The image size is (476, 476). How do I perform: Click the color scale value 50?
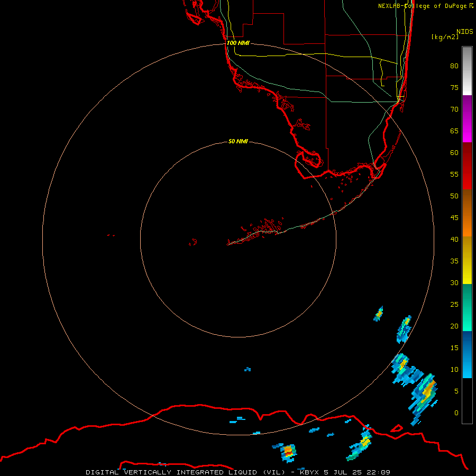(454, 196)
